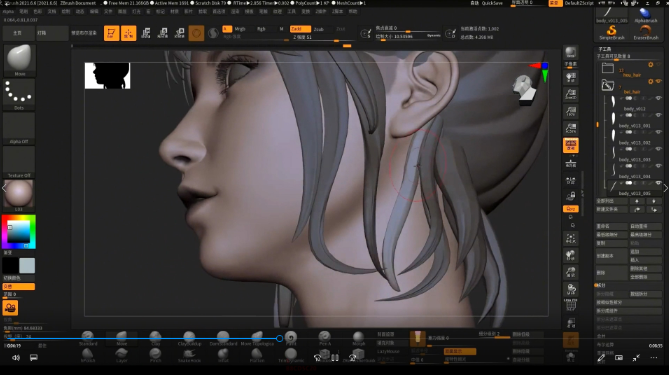Select the DamStandard brush
The width and height of the screenshot is (669, 375).
[x=223, y=338]
